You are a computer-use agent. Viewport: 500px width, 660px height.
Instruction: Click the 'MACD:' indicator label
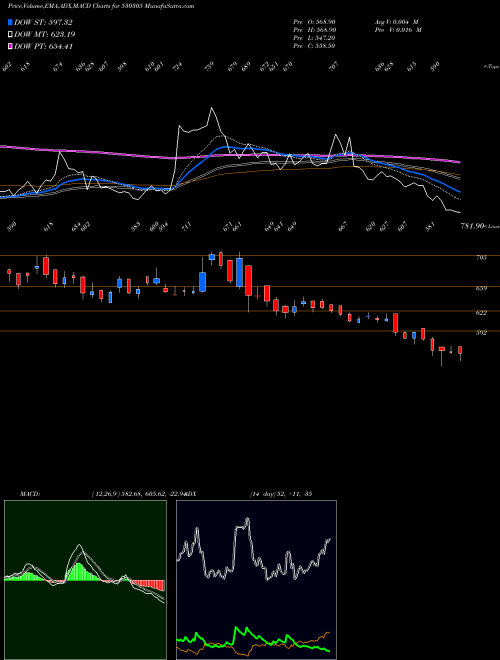click(x=30, y=493)
